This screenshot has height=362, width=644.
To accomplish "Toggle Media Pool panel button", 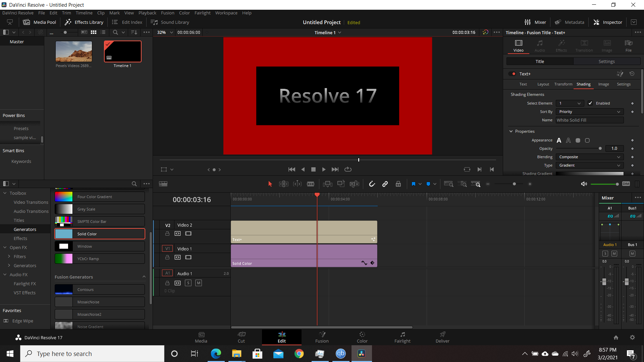I will tap(39, 22).
